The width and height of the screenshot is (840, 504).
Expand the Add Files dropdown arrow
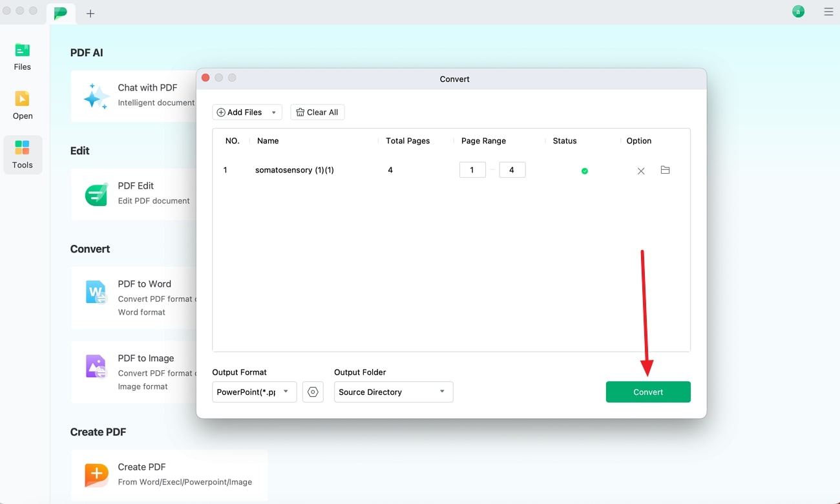[x=274, y=112]
